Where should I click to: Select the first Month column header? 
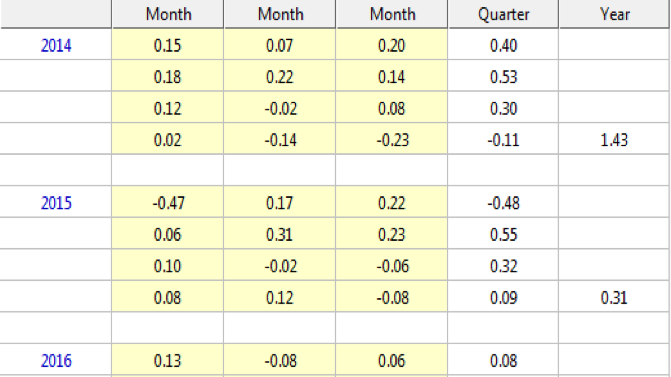[x=168, y=14]
